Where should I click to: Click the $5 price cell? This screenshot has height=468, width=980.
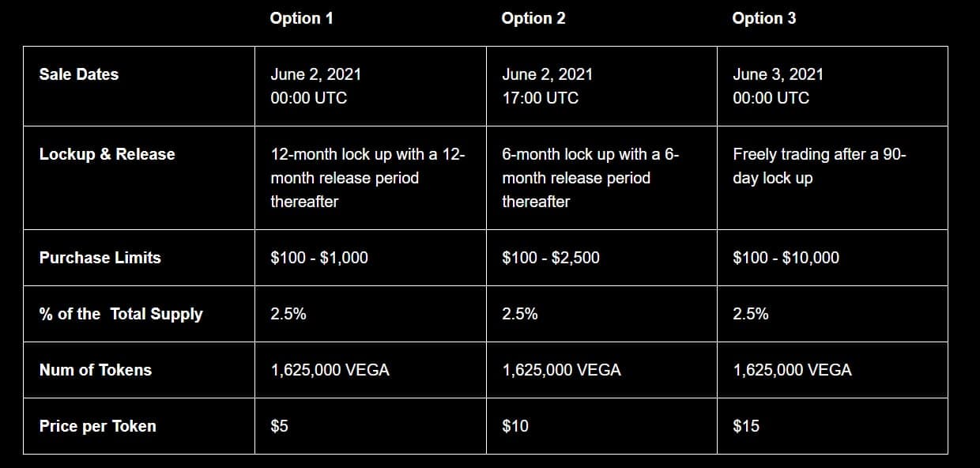tap(370, 426)
